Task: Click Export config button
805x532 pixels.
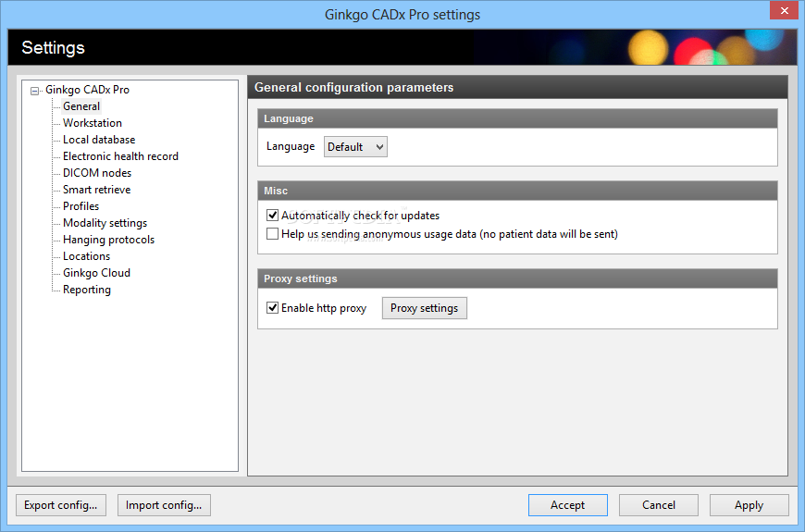Action: pyautogui.click(x=60, y=505)
